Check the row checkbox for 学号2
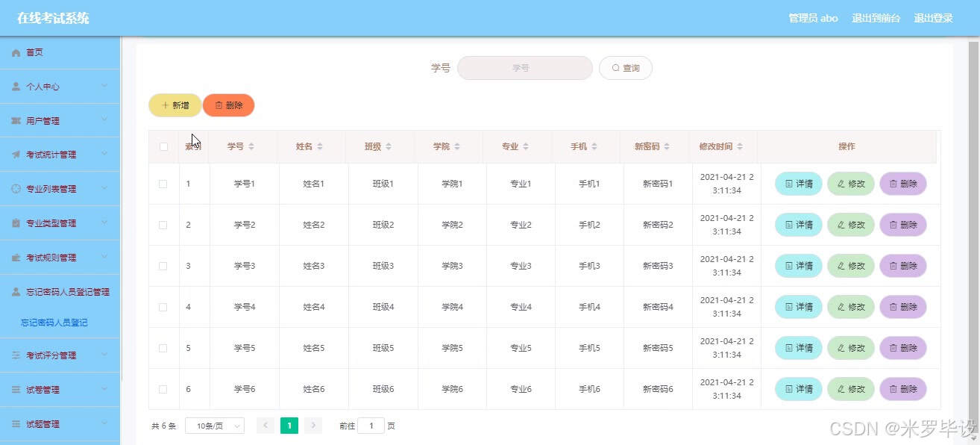980x445 pixels. [163, 225]
